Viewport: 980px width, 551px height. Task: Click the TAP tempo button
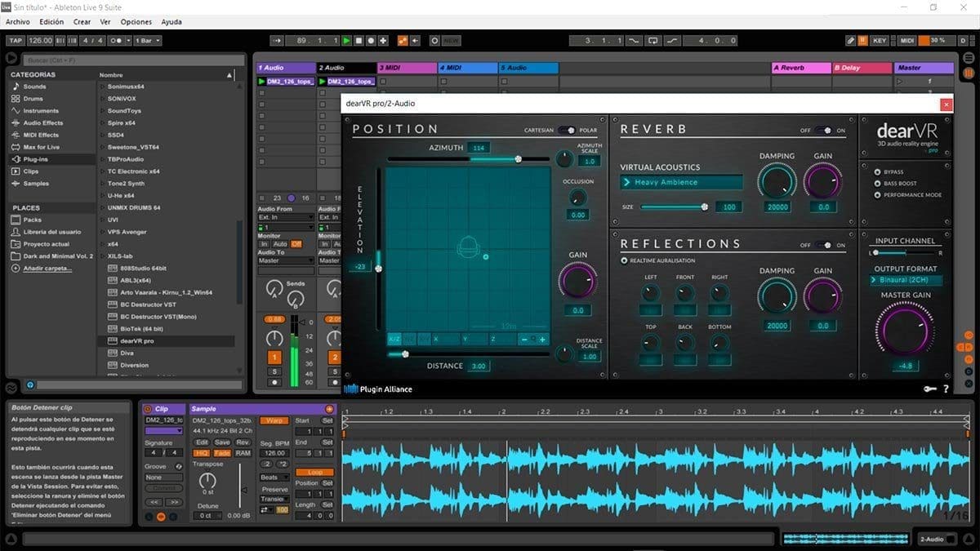pos(16,40)
